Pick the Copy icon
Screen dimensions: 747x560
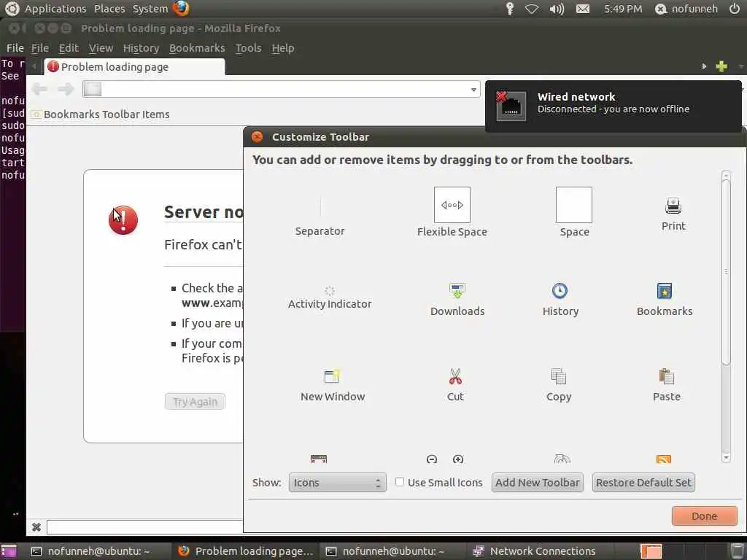558,376
